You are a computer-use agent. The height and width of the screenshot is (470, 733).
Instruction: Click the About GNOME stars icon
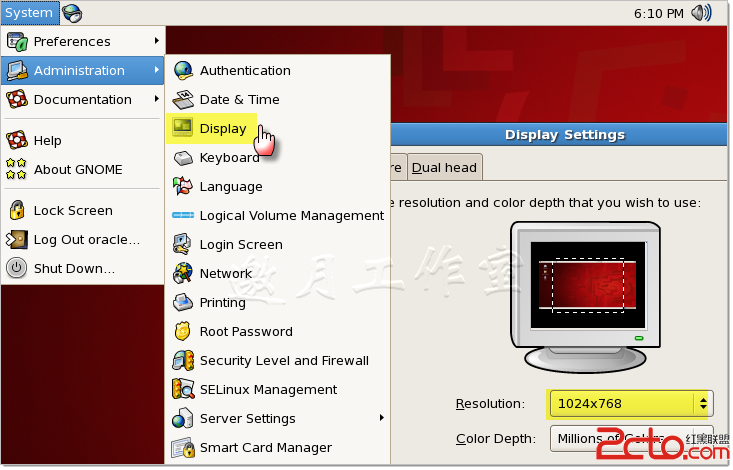(x=16, y=169)
